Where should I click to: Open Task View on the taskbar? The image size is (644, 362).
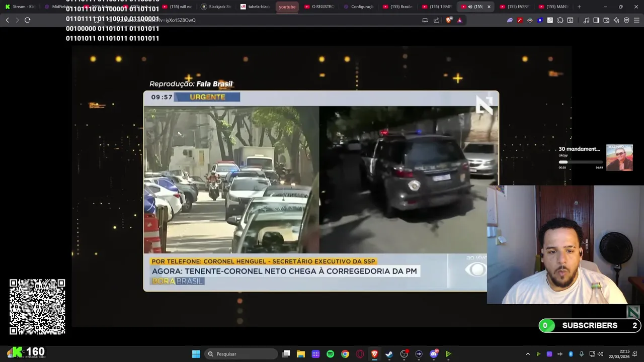tap(286, 354)
